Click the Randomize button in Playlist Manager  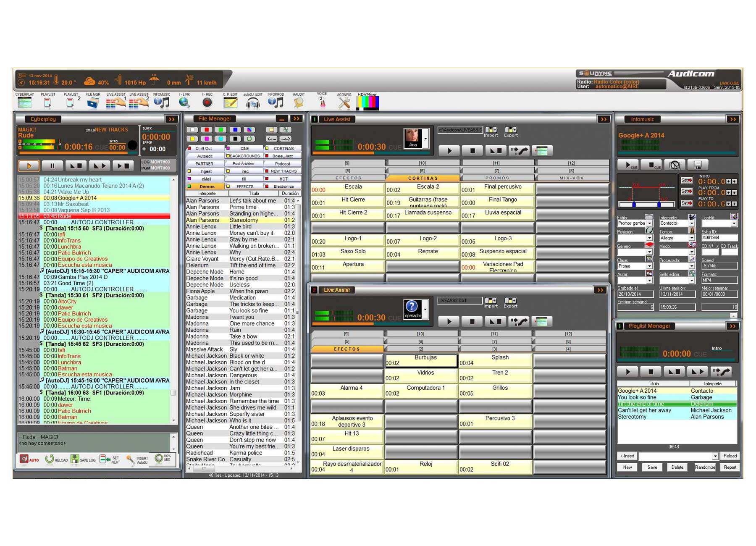705,467
